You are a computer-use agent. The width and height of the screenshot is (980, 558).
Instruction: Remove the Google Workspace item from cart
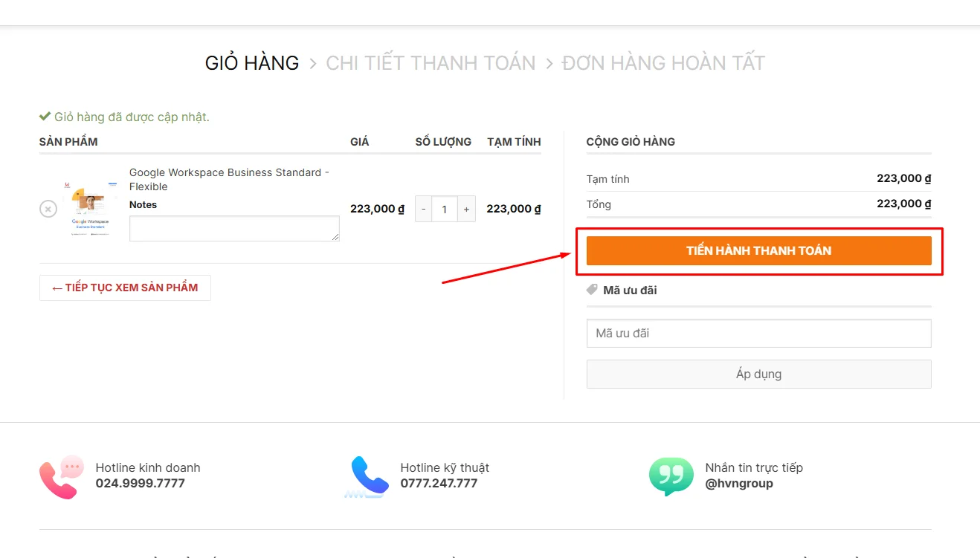(48, 209)
